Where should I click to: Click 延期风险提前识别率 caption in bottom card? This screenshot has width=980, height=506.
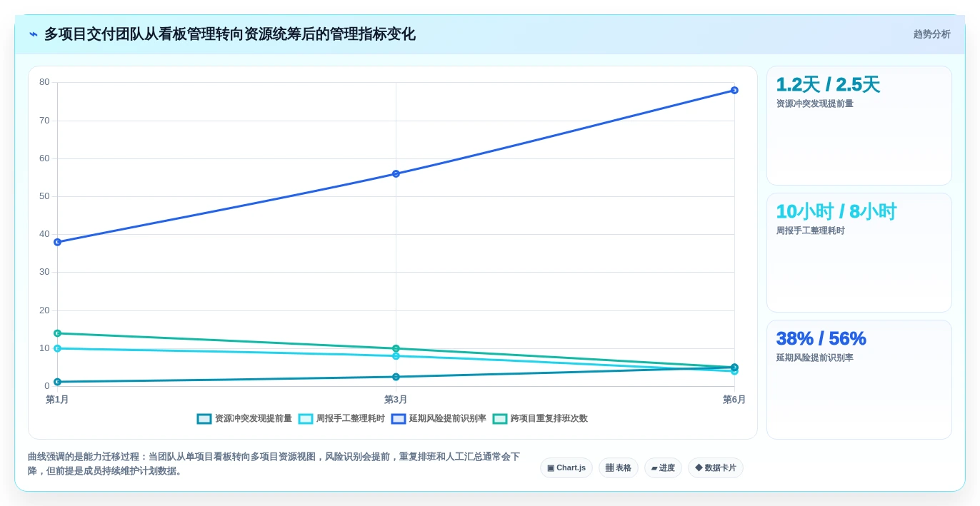click(x=815, y=358)
